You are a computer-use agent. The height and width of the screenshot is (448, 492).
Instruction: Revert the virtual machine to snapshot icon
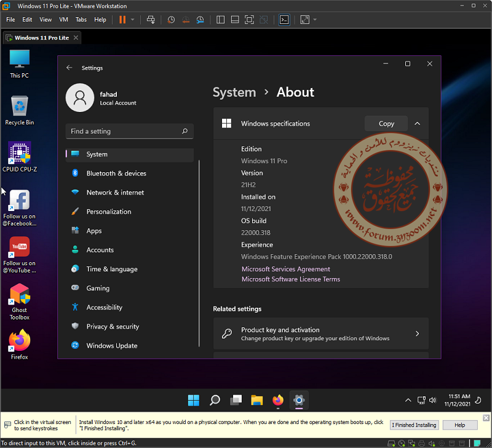186,20
